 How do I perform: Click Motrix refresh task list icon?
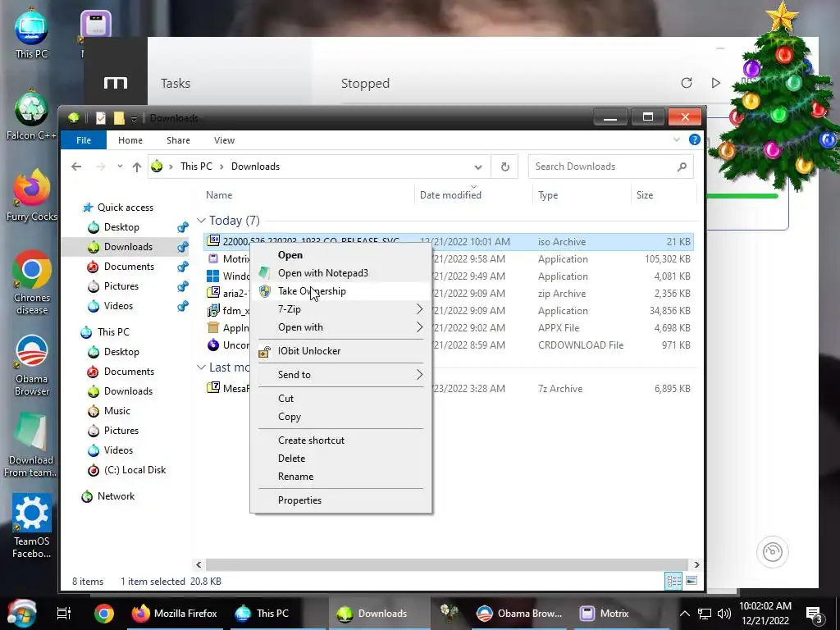[687, 83]
